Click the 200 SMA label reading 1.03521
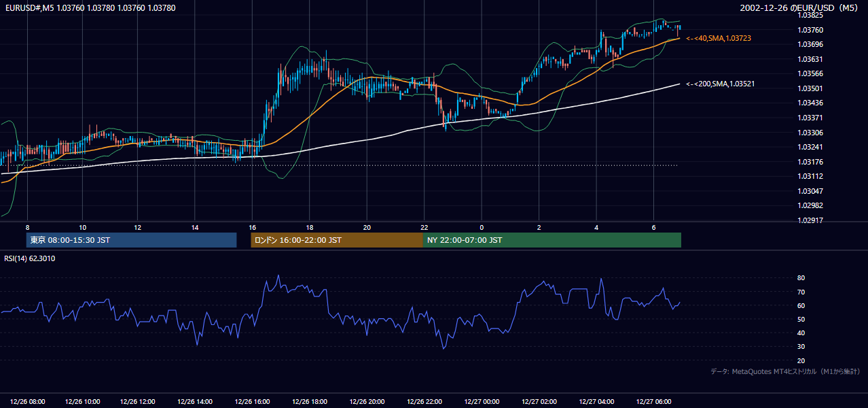 coord(721,84)
